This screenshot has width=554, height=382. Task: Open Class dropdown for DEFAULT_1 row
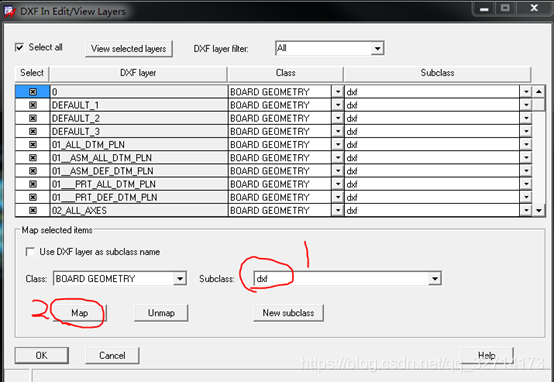[x=338, y=105]
